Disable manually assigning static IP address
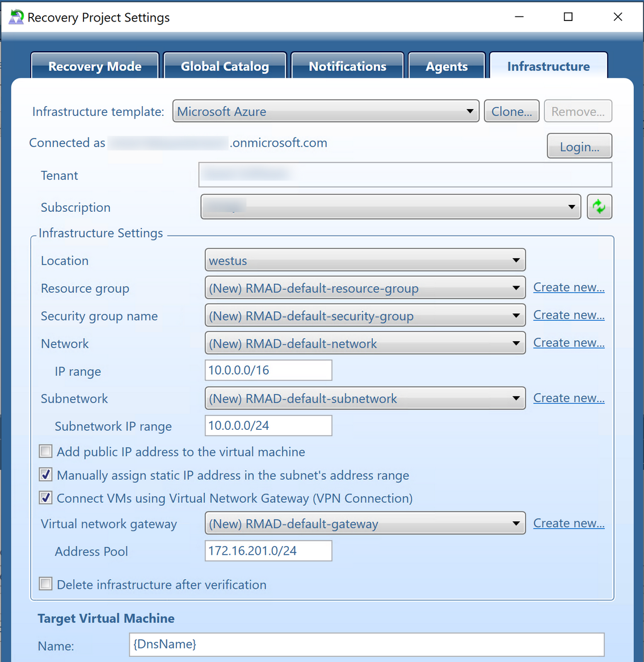The width and height of the screenshot is (644, 662). coord(45,475)
